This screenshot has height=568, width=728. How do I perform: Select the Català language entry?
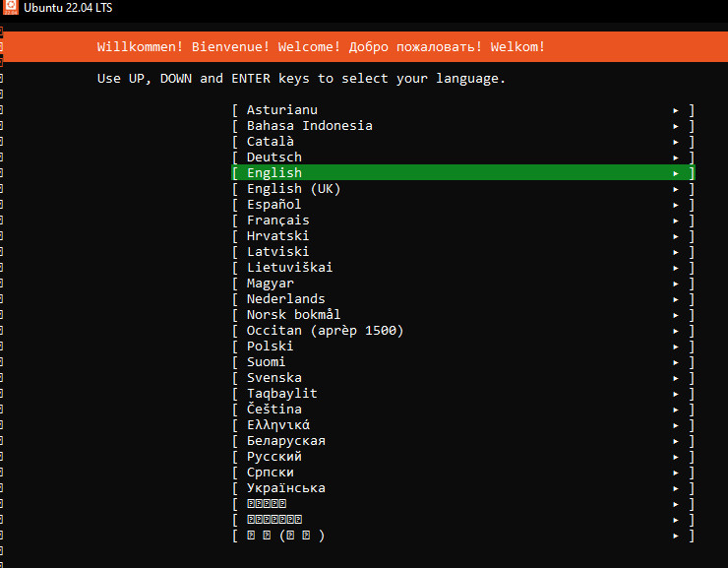tap(271, 142)
